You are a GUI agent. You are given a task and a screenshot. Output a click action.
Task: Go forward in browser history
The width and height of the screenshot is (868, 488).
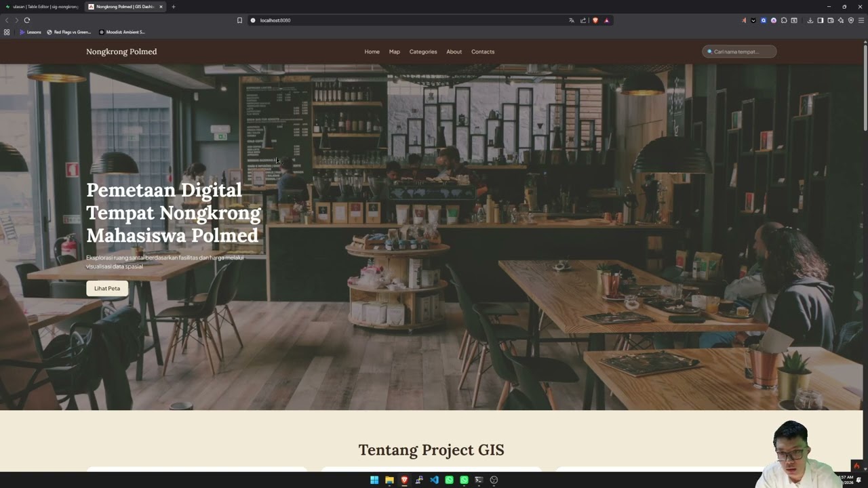click(x=16, y=20)
